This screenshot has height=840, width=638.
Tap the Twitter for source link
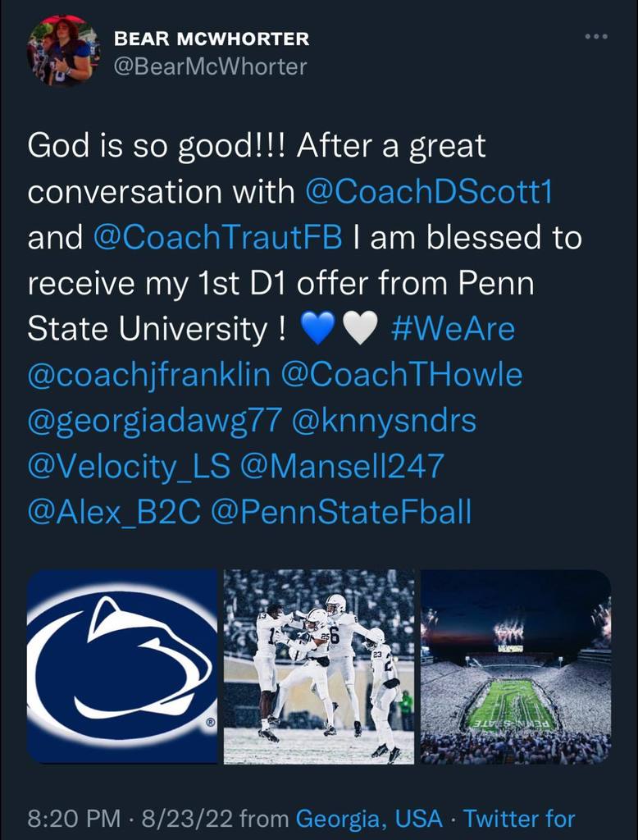click(519, 818)
